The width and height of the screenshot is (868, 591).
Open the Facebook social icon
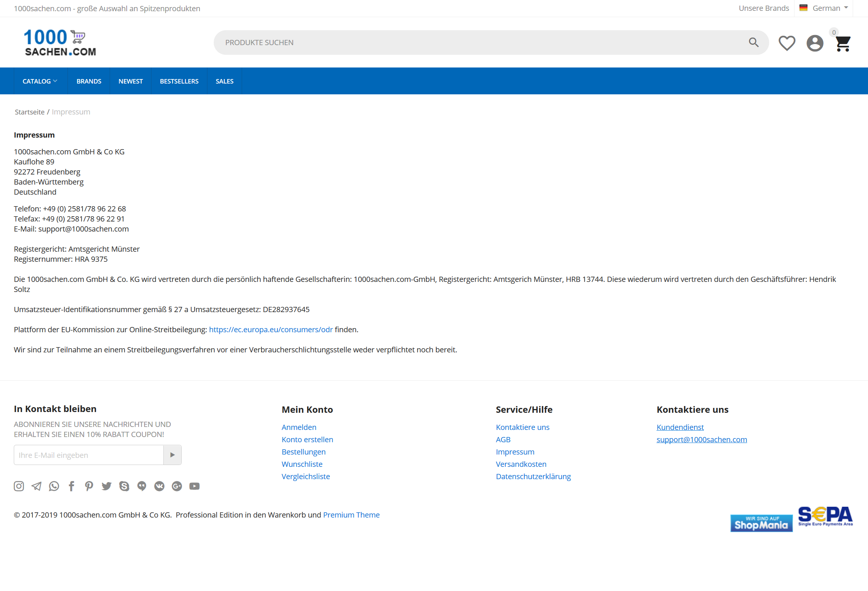[71, 486]
